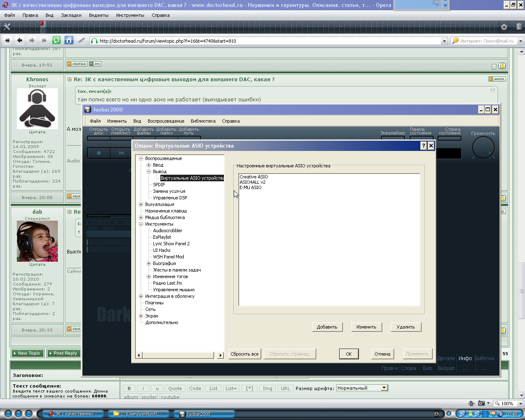Open Файл menu in foobar2000
Screen dimensions: 525x420
(x=95, y=121)
